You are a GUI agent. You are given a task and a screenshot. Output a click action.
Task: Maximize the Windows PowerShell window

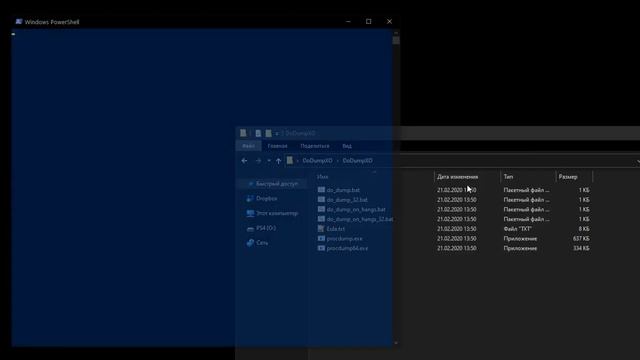click(369, 22)
